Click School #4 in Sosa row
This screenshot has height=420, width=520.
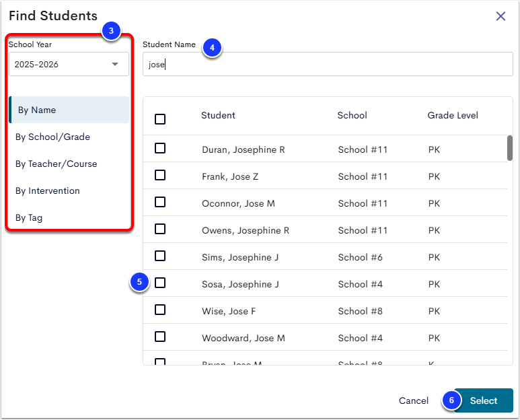pyautogui.click(x=360, y=284)
